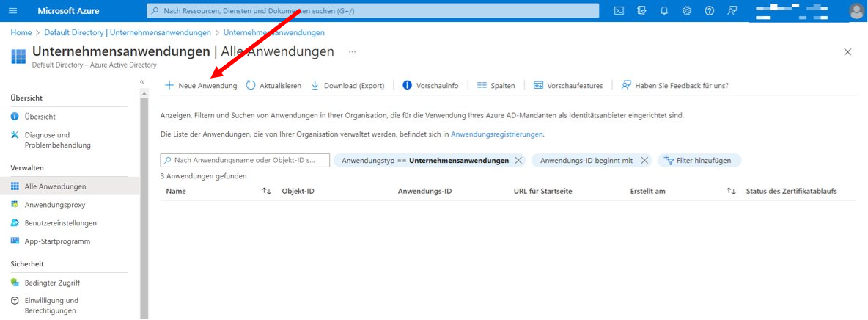
Task: Open the help question mark icon
Action: point(709,10)
